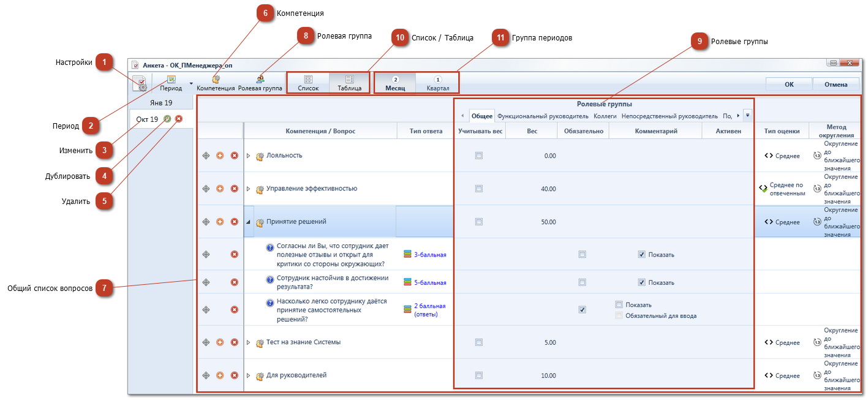868x400 pixels.
Task: Open the role groups tab list dropdown
Action: pyautogui.click(x=747, y=115)
